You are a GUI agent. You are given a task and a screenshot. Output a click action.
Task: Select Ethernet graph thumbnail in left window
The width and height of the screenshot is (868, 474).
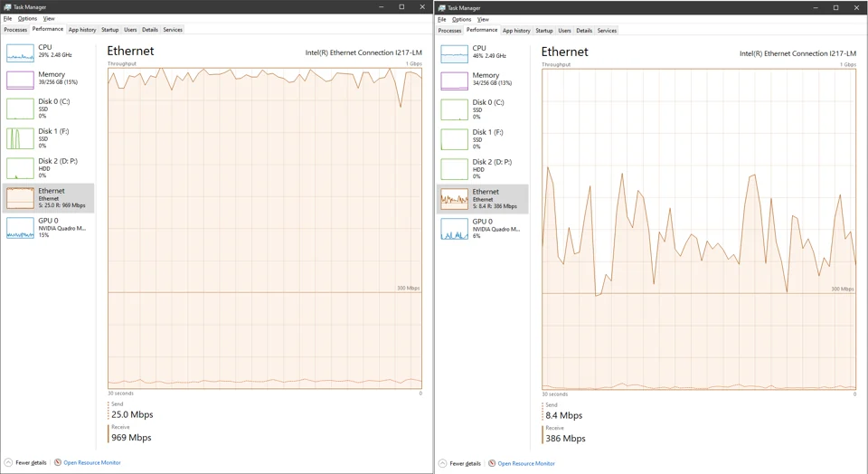click(20, 198)
